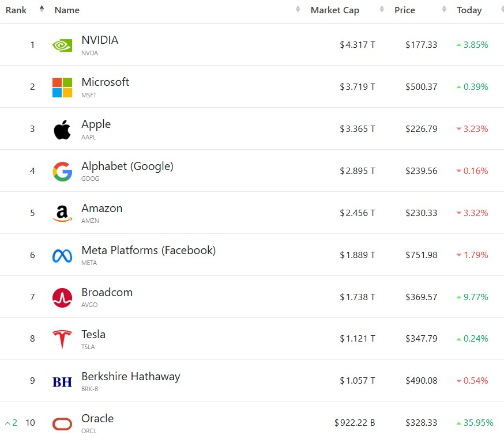504x443 pixels.
Task: Click Oracle's 35.95% daily change
Action: pos(475,422)
